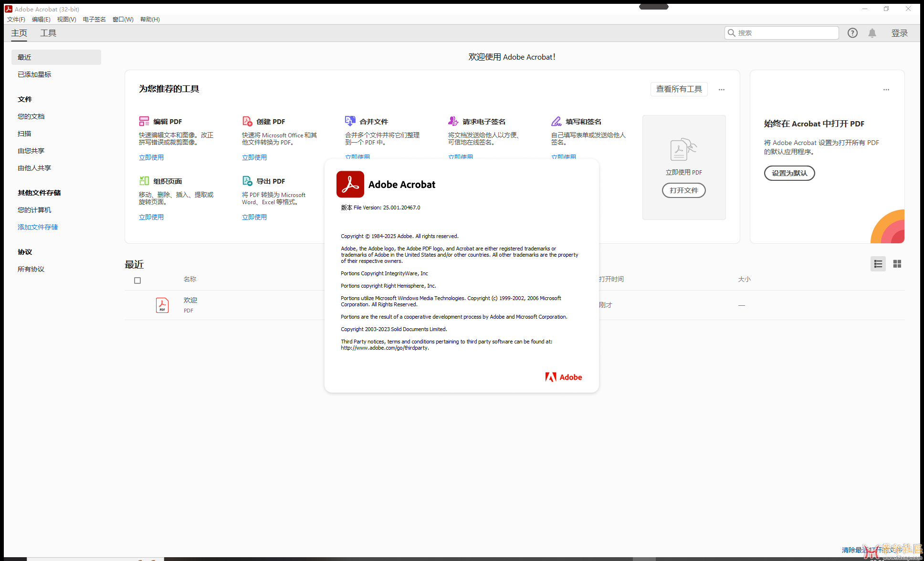This screenshot has height=561, width=924.
Task: Open the 电子签名 menu
Action: 94,20
